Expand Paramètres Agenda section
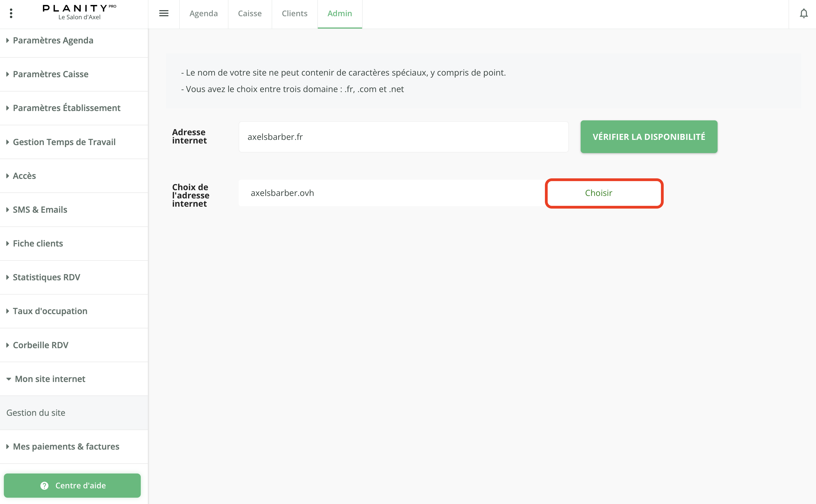This screenshot has width=816, height=504. (x=53, y=40)
